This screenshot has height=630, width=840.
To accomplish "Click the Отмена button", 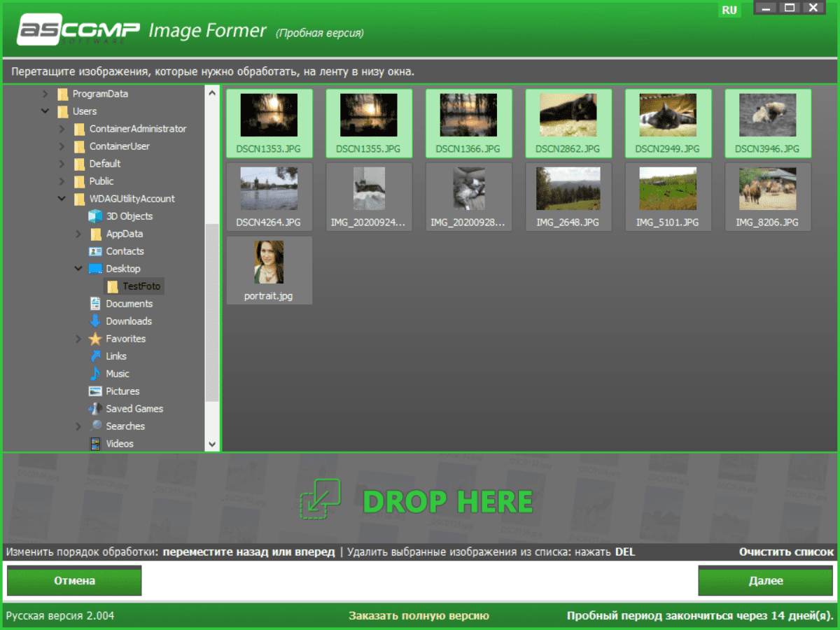I will tap(75, 581).
